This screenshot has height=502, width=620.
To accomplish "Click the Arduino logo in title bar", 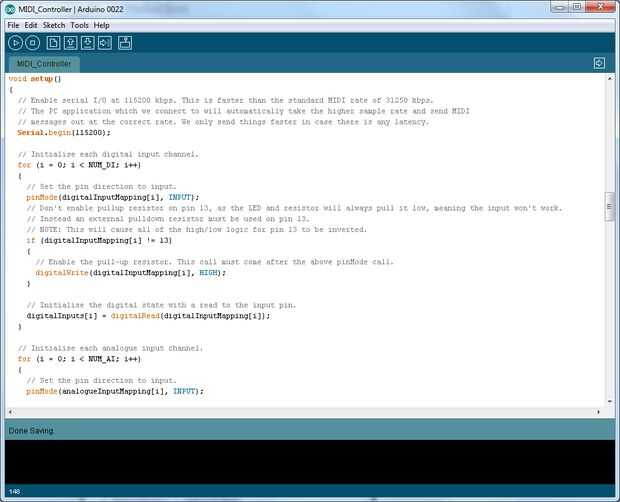I will coord(10,9).
